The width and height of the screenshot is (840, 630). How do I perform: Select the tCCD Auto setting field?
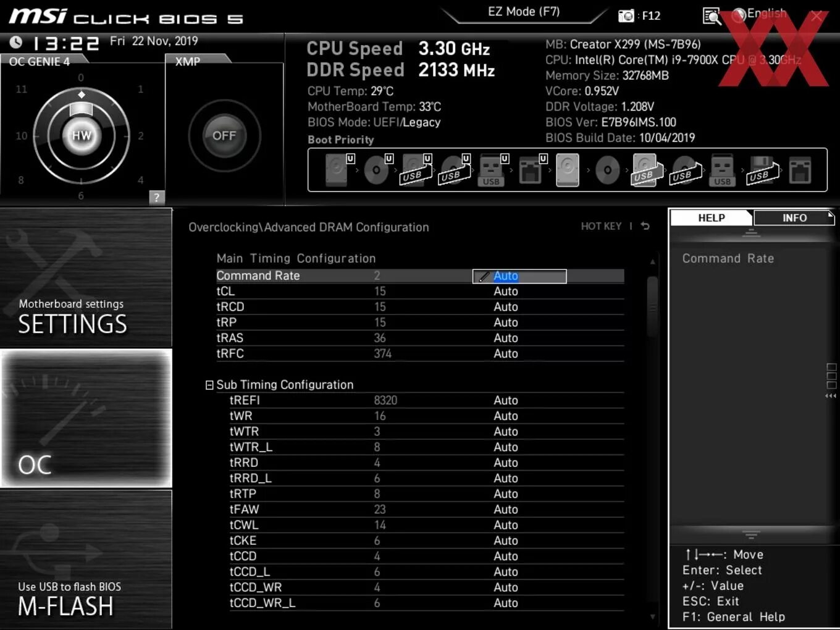pyautogui.click(x=506, y=556)
